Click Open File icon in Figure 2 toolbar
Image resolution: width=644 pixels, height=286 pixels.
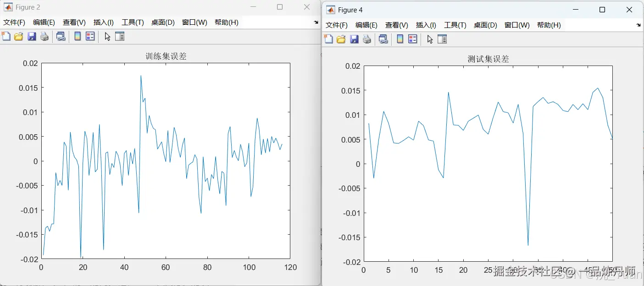19,37
